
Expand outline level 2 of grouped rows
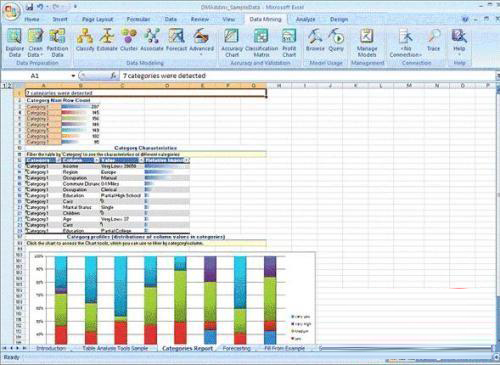click(9, 86)
